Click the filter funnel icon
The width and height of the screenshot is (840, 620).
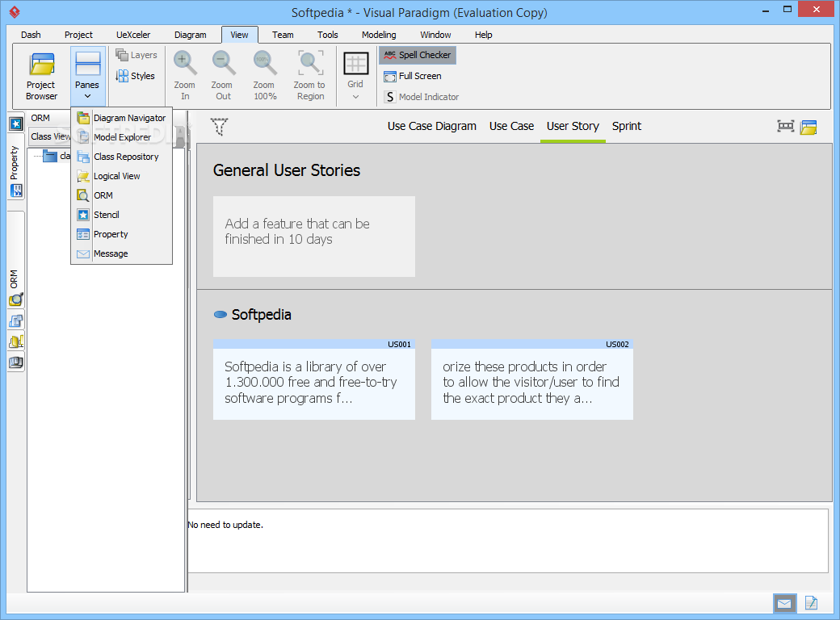219,127
